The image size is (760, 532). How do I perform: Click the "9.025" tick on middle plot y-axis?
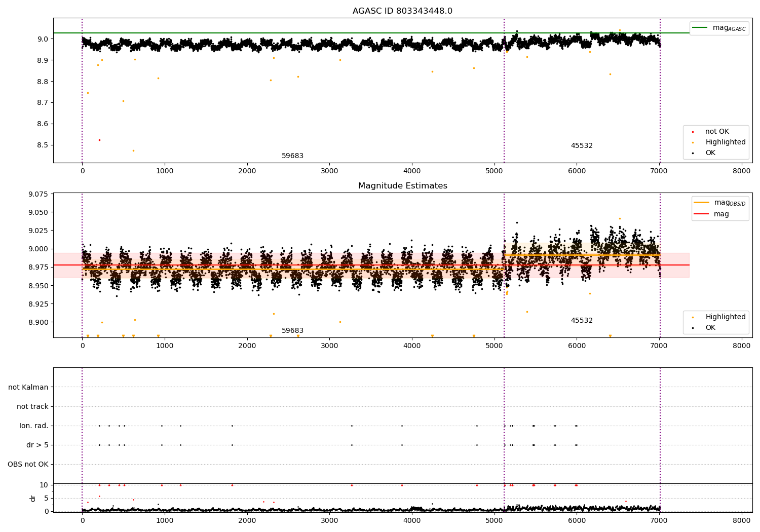[x=39, y=231]
